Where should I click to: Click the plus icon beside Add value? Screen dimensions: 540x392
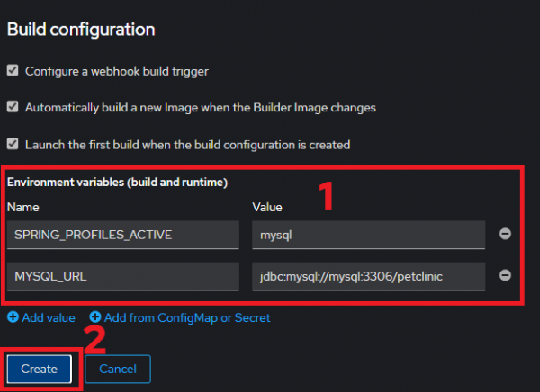click(x=13, y=317)
